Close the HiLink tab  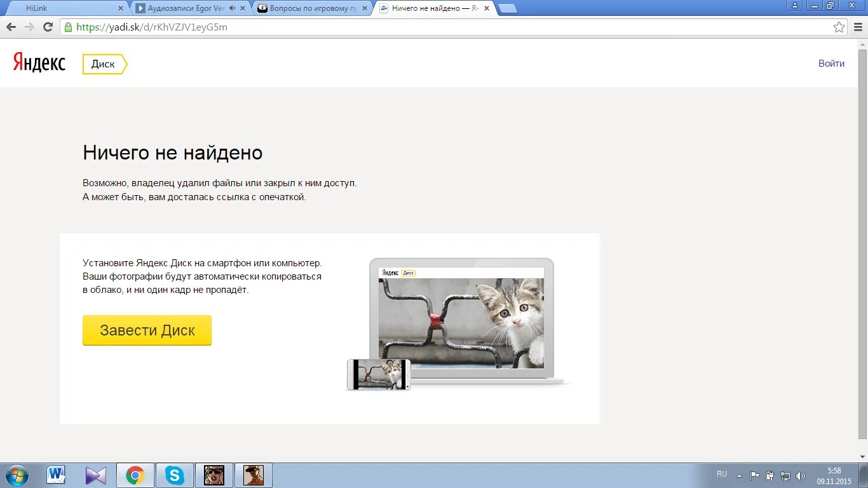click(121, 8)
